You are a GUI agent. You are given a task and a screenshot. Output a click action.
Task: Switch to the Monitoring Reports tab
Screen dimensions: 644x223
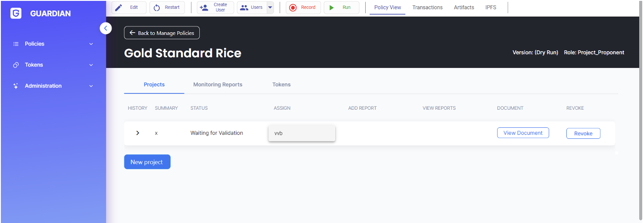(217, 85)
